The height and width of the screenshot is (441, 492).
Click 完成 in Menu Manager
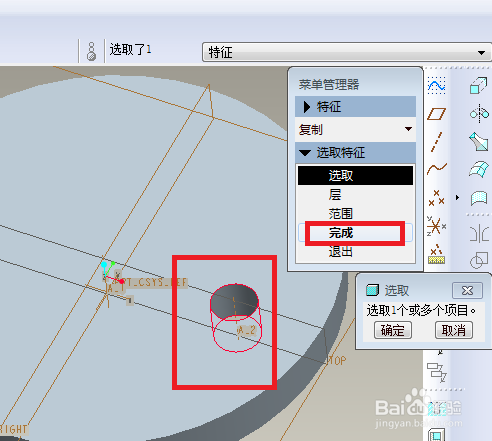coord(355,233)
